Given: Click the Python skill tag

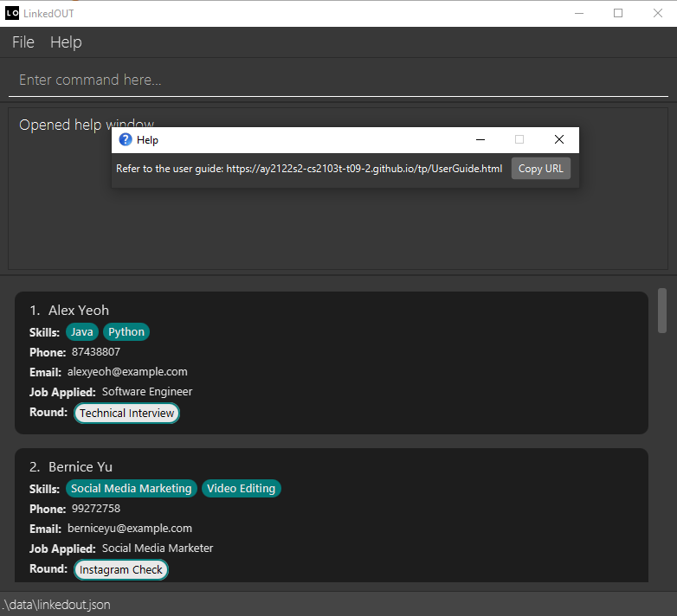Looking at the screenshot, I should tap(126, 331).
